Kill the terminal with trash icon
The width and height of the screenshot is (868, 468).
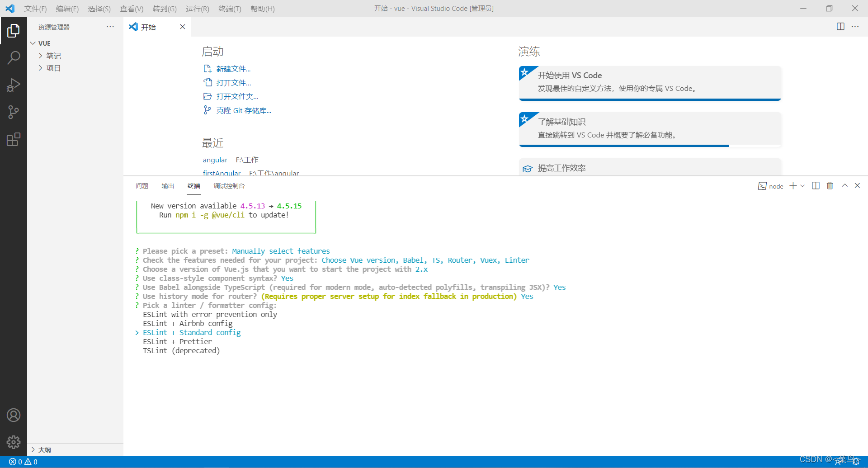tap(830, 185)
